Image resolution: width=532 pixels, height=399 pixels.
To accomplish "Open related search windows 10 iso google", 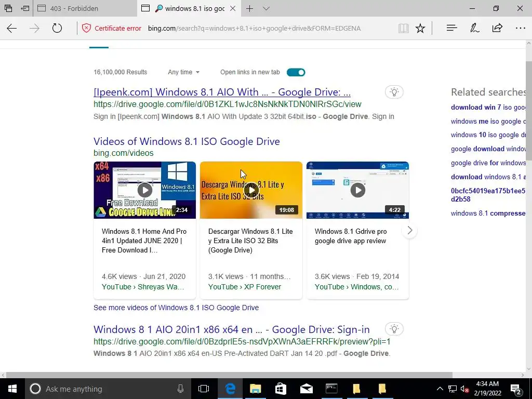I will 488,135.
